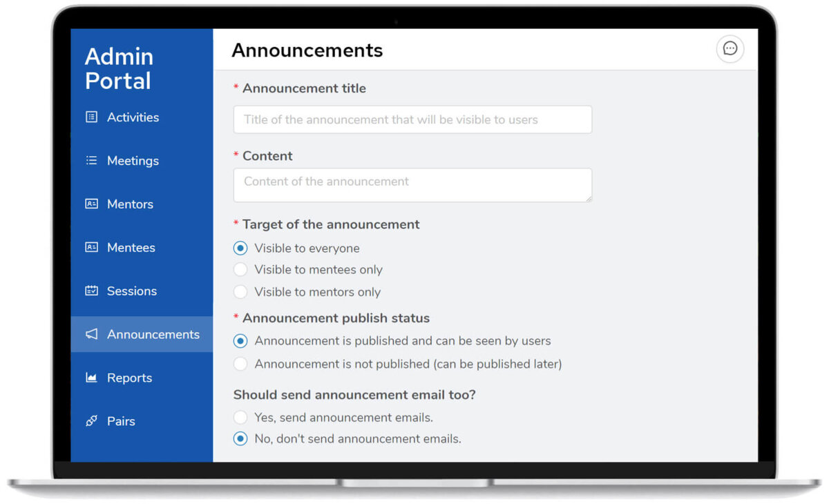
Task: Mark announcement as not published
Action: pos(240,364)
